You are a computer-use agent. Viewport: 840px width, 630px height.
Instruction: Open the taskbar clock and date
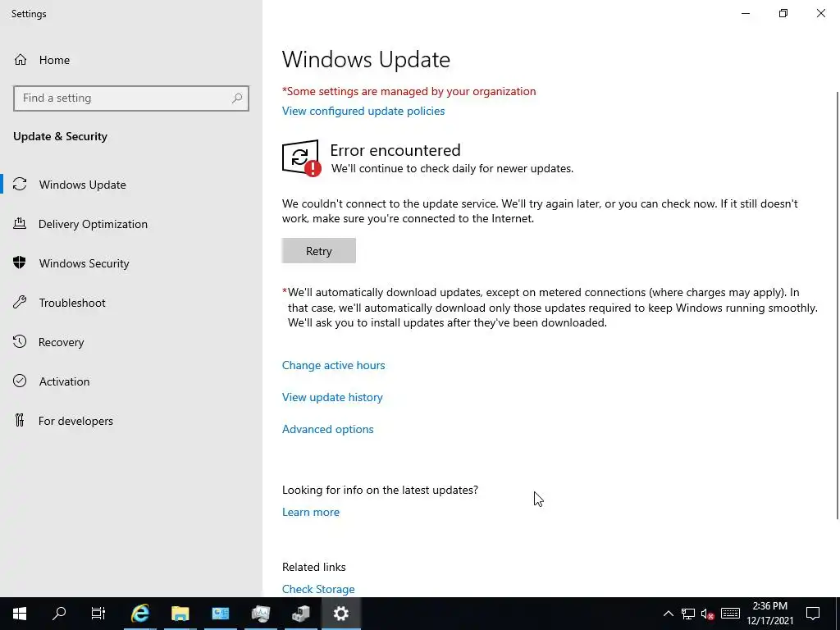pyautogui.click(x=769, y=614)
